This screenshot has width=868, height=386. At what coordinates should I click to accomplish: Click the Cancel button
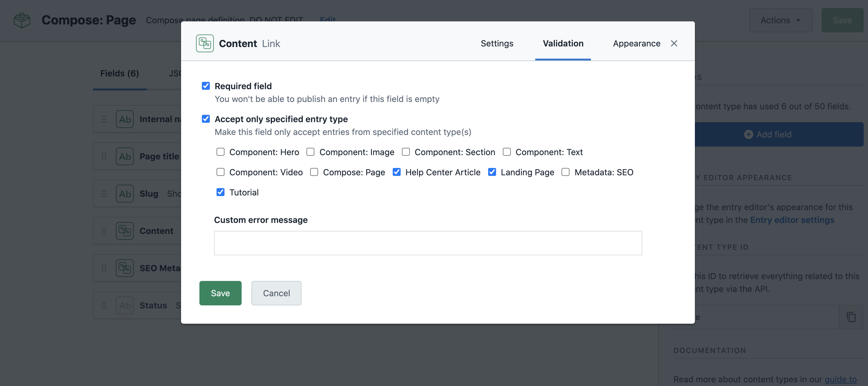[x=276, y=293]
